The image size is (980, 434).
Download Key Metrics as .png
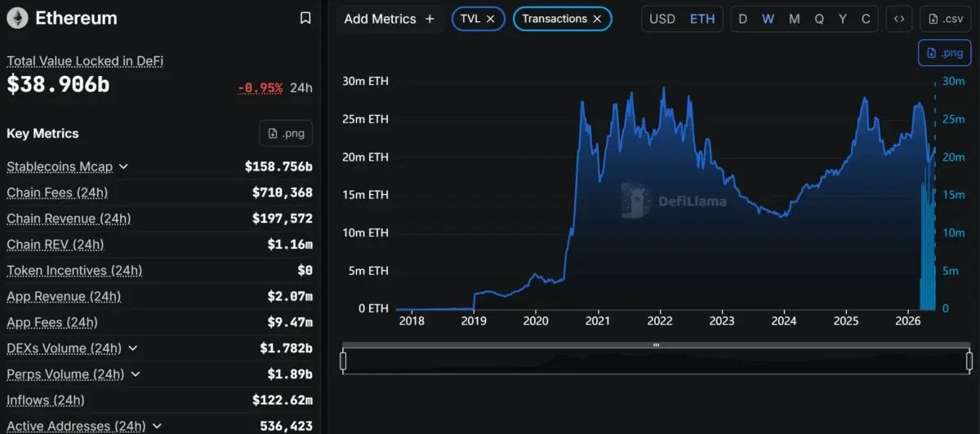pos(286,134)
